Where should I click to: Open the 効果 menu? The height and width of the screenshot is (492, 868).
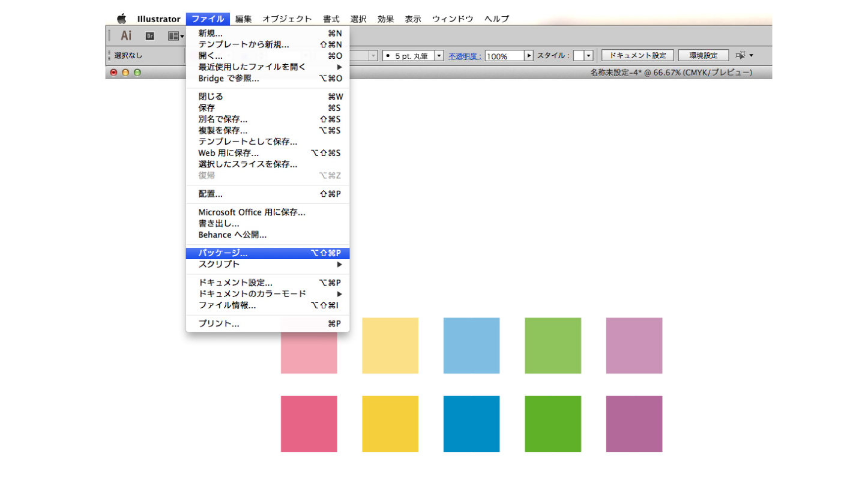pos(385,19)
